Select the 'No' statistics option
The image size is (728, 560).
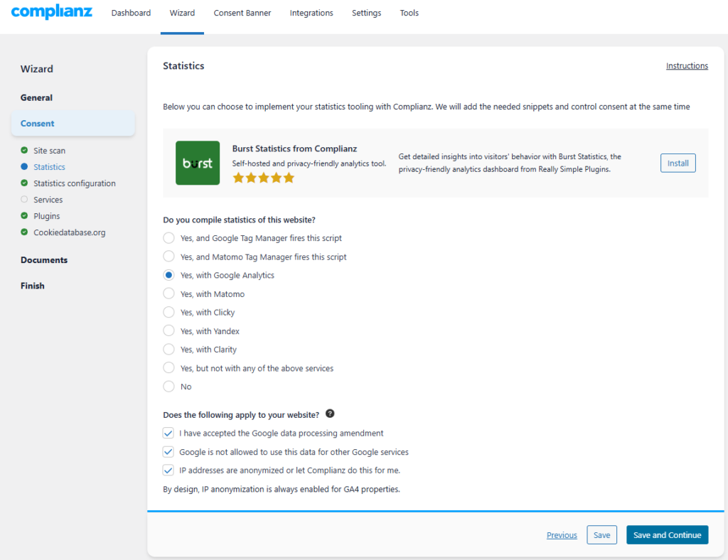coord(168,387)
